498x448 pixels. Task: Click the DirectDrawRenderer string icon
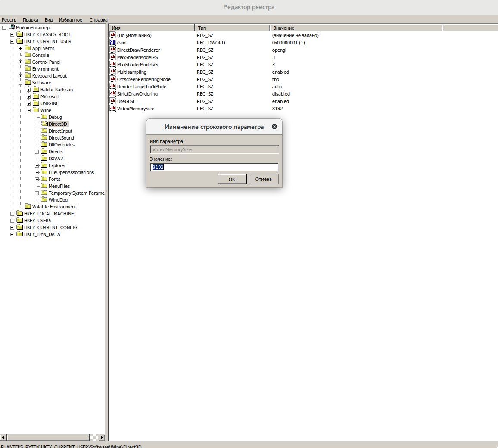(x=113, y=50)
